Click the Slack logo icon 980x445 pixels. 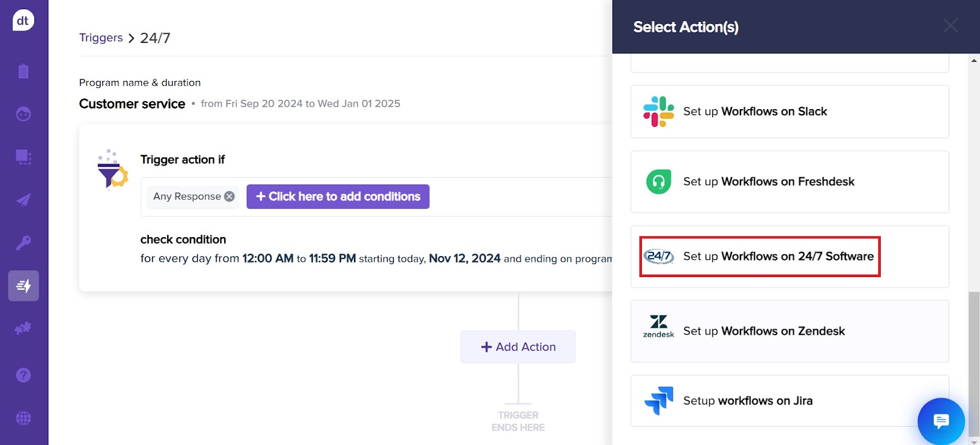pos(658,112)
